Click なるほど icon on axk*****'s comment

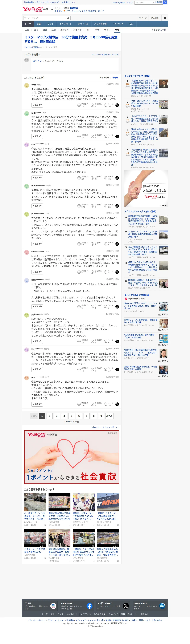(x=92, y=136)
